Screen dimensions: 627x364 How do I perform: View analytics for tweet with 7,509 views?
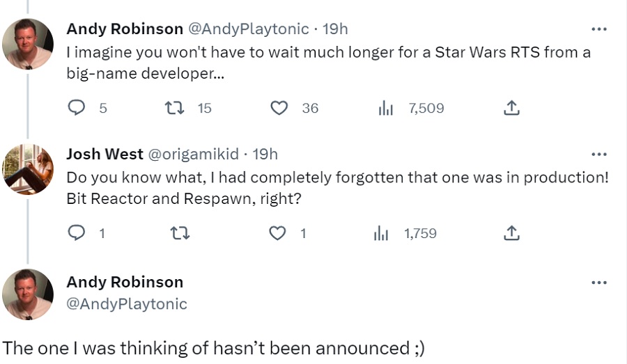pyautogui.click(x=386, y=108)
